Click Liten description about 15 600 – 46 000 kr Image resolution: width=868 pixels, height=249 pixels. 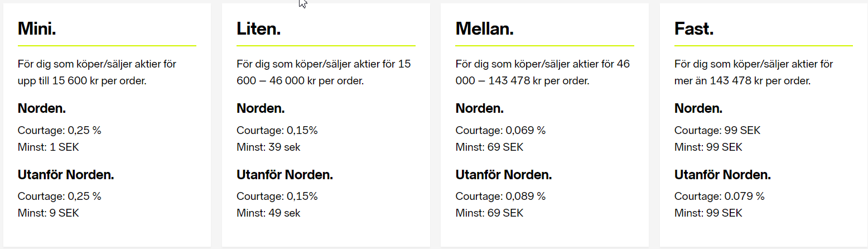point(324,73)
